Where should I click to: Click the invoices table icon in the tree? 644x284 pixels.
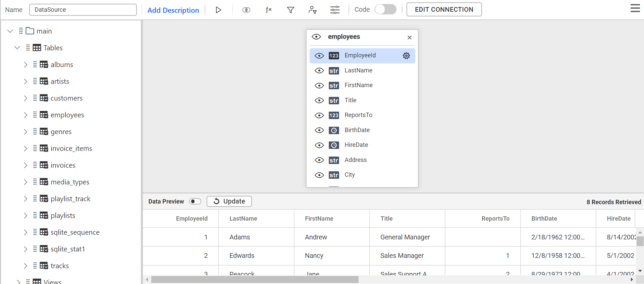point(44,165)
